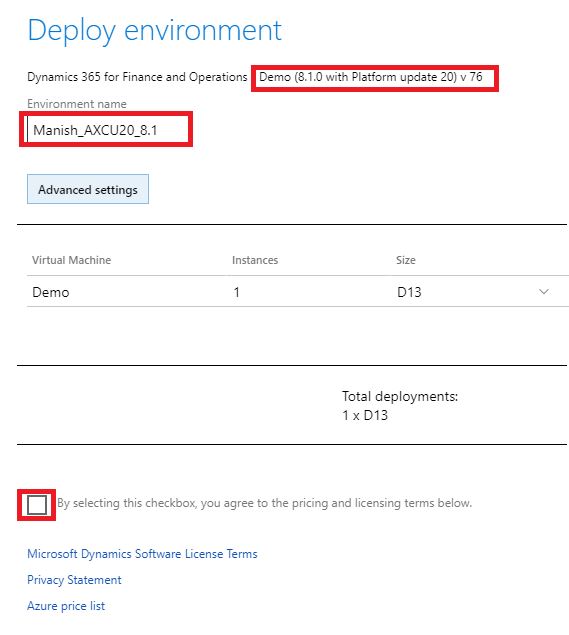Click the Environment name label
The image size is (569, 635).
click(x=77, y=104)
